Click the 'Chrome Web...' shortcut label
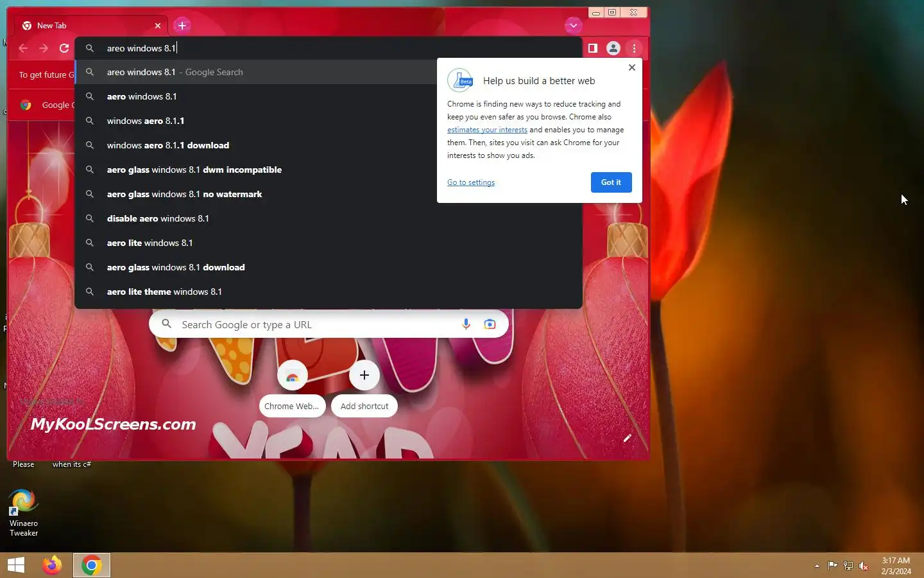Screen dimensions: 924x578 [292, 406]
